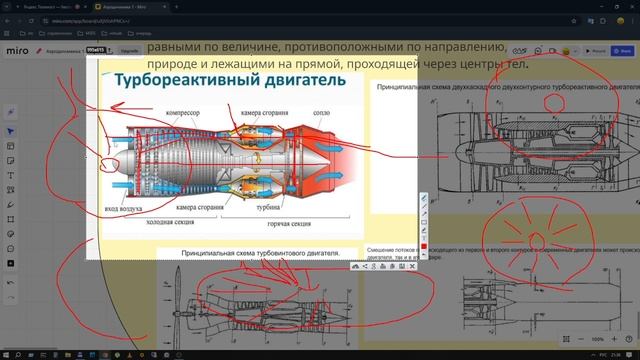Click the miro logo
Viewport: 640px width, 360px height.
click(x=18, y=51)
